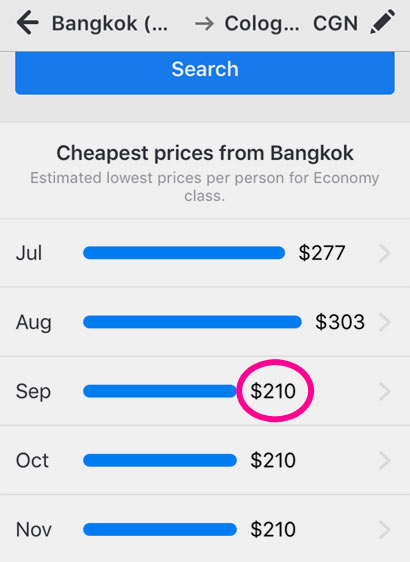
Task: Tap the pencil edit icon
Action: coord(382,22)
